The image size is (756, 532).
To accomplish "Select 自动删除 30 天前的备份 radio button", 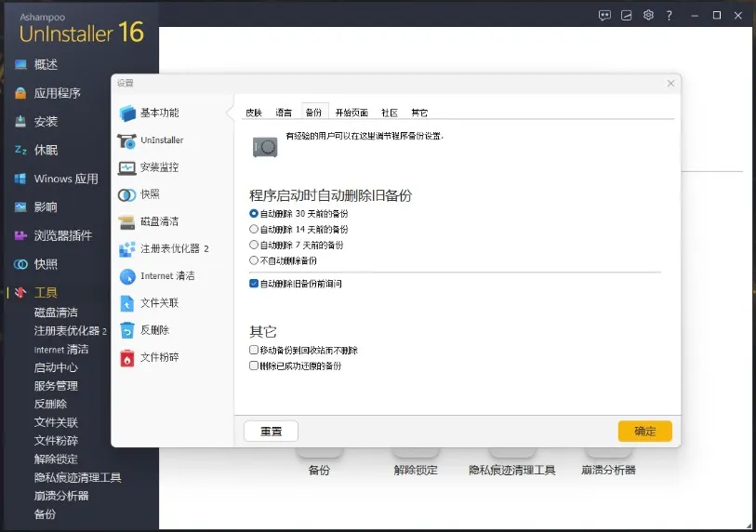I will (254, 213).
